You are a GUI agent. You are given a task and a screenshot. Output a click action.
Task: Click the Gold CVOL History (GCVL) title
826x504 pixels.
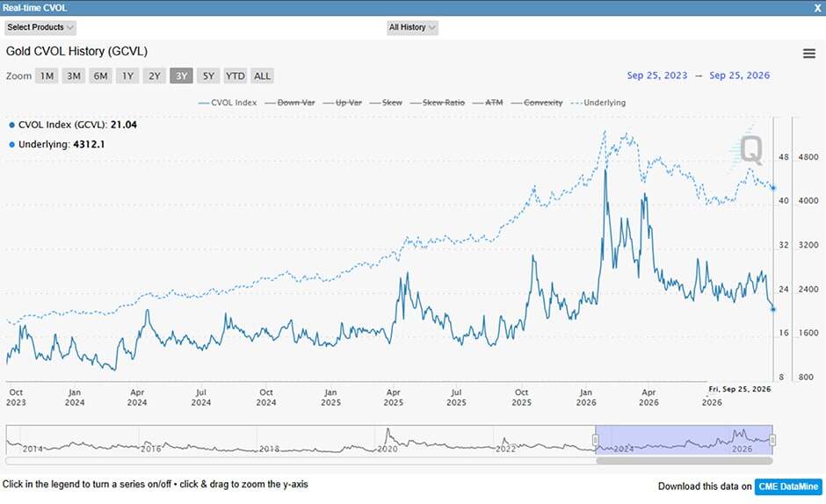coord(77,51)
